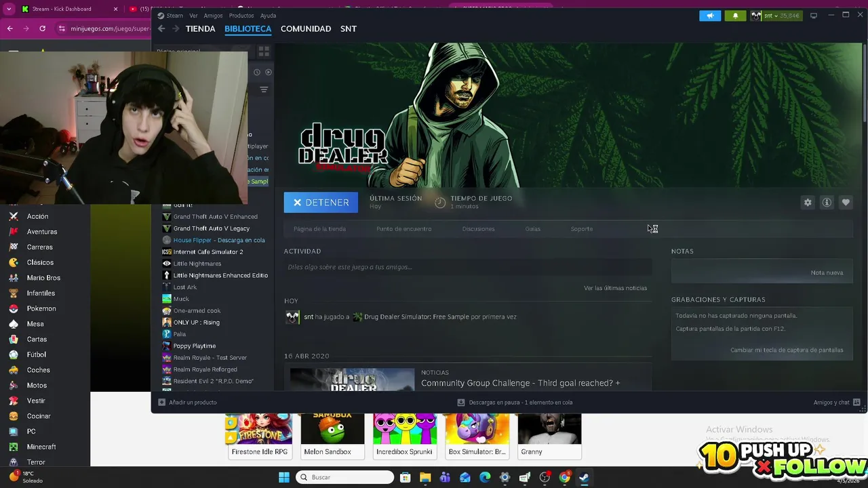The height and width of the screenshot is (488, 868).
Task: Select One-armed cook in library
Action: pyautogui.click(x=197, y=310)
